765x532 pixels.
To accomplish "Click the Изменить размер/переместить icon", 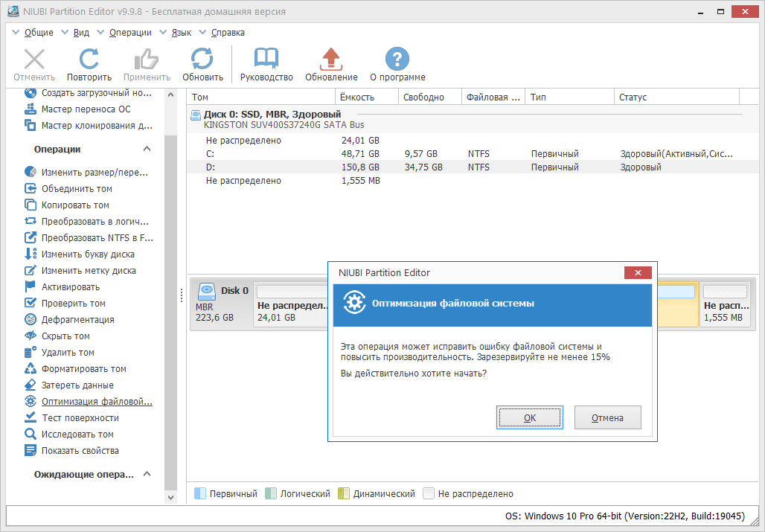I will [31, 172].
